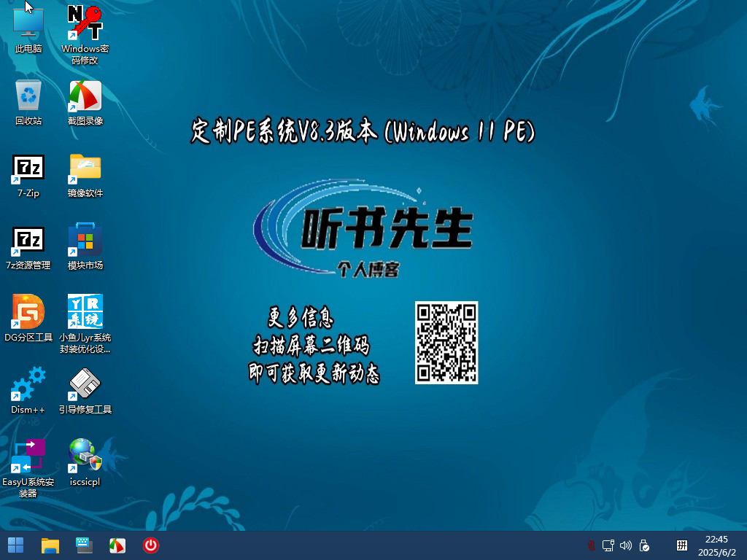The image size is (747, 560).
Task: Select the 回收站 recycle bin icon
Action: point(28,102)
